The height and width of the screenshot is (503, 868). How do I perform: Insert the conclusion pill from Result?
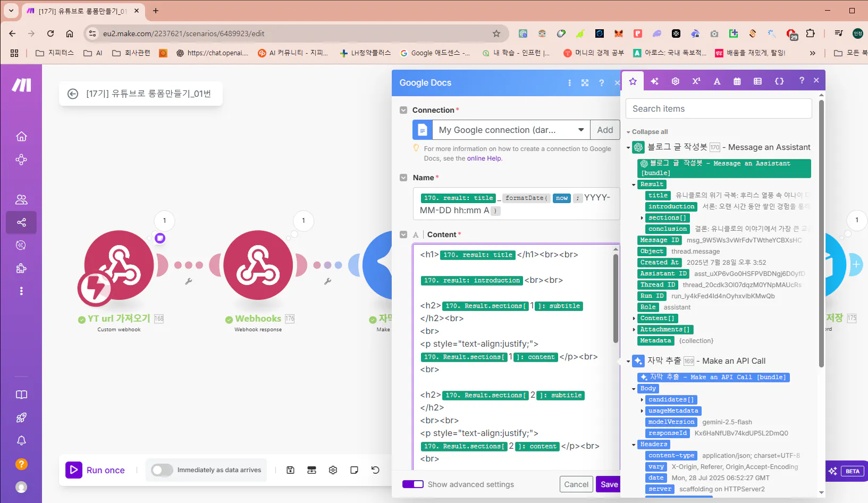668,229
